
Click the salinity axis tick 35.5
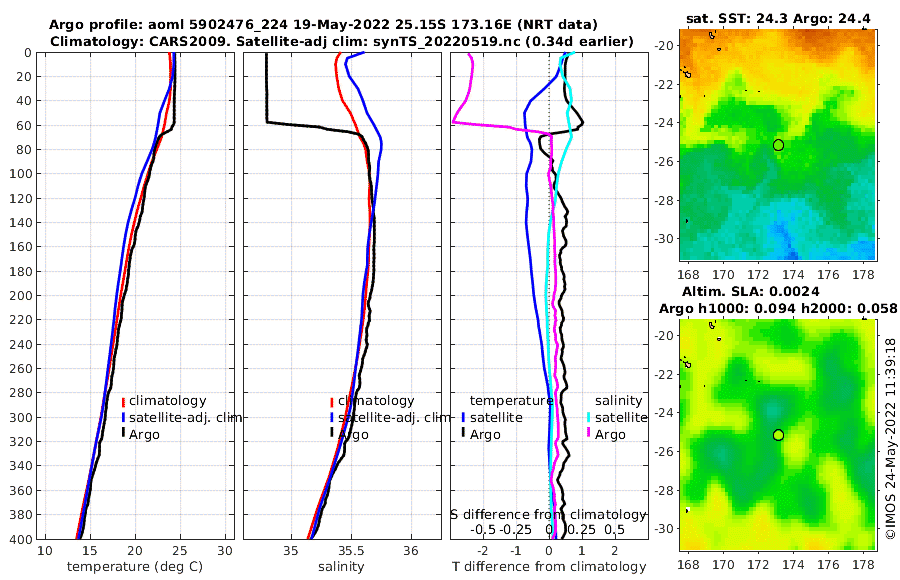pyautogui.click(x=351, y=551)
